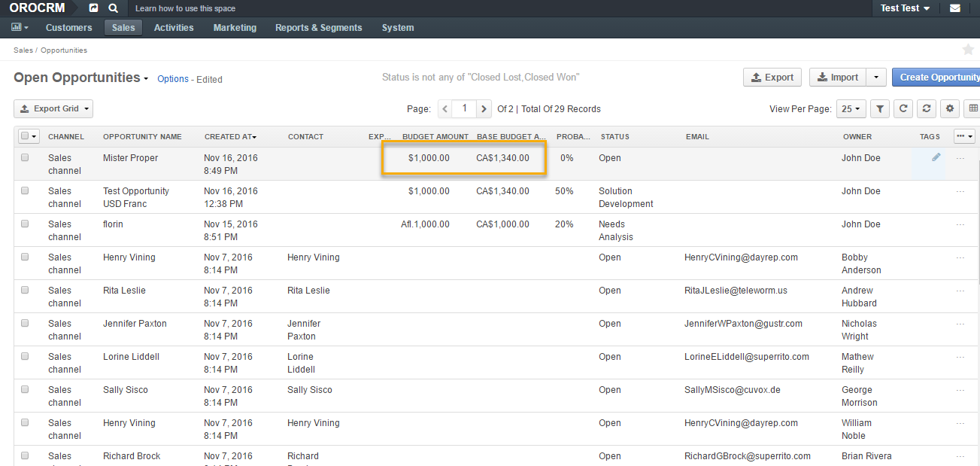Open the grid settings gear icon
980x466 pixels.
pos(950,109)
